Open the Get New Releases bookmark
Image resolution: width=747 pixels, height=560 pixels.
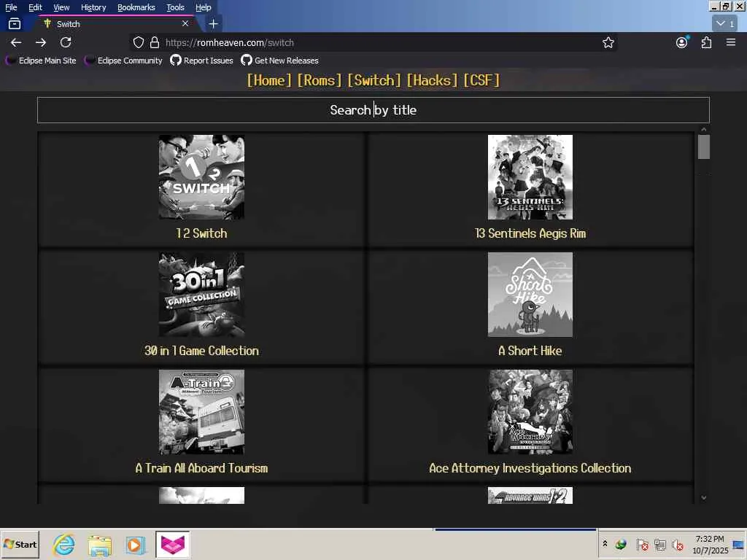(279, 61)
